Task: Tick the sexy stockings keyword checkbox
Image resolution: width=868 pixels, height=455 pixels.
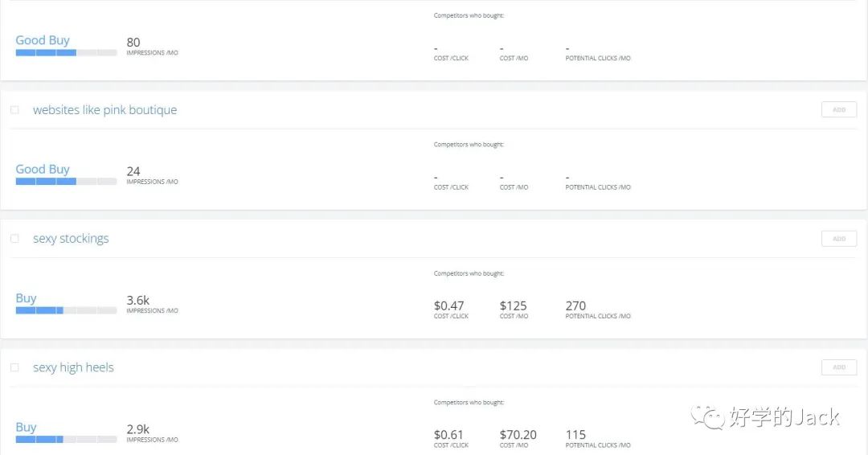Action: (x=14, y=239)
